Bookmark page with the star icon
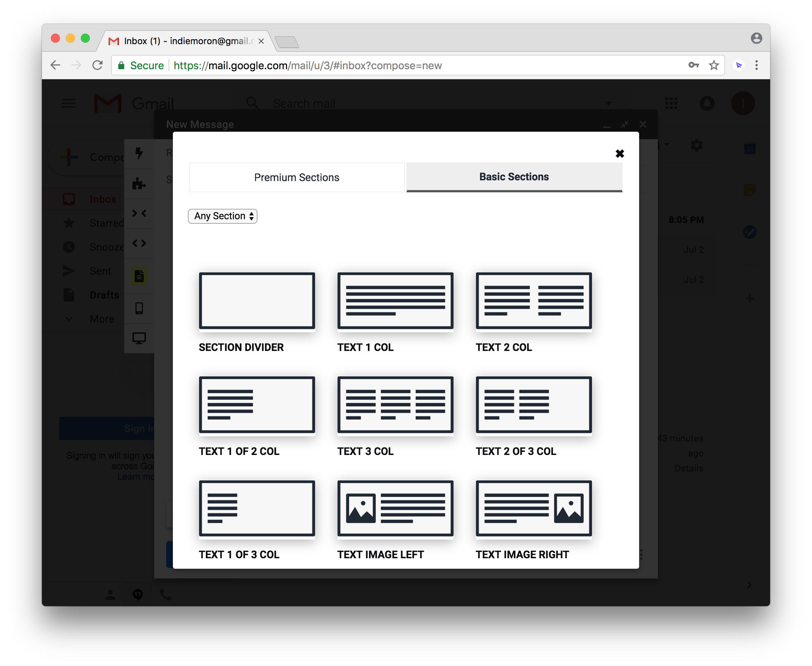Screen dimensions: 812x666 pos(713,65)
